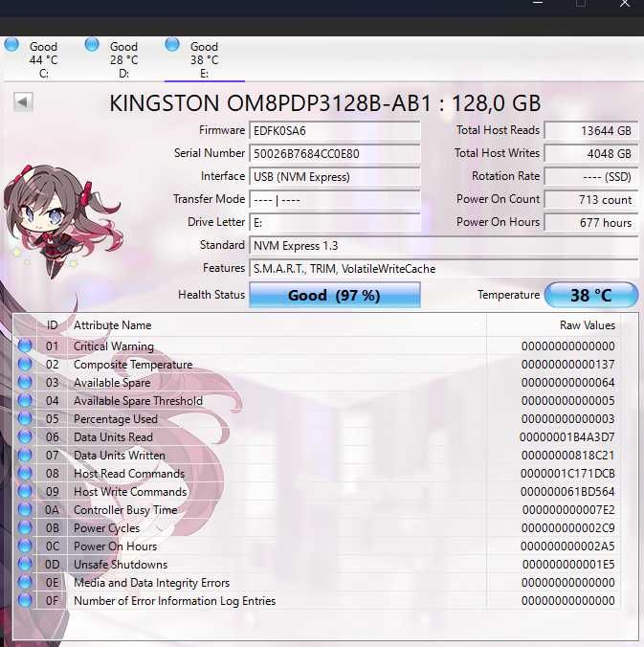Image resolution: width=644 pixels, height=647 pixels.
Task: Click raw value 0000001C171DCB
Action: (567, 473)
